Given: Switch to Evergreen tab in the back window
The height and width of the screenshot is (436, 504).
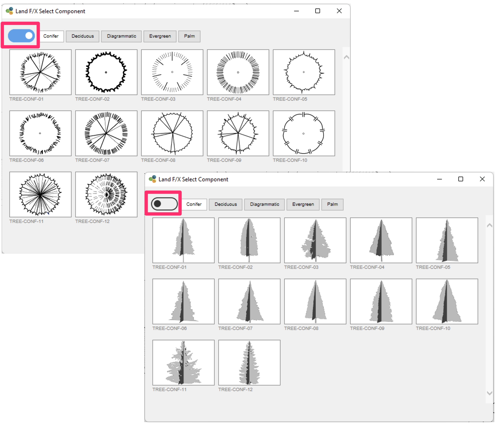Looking at the screenshot, I should tap(160, 36).
